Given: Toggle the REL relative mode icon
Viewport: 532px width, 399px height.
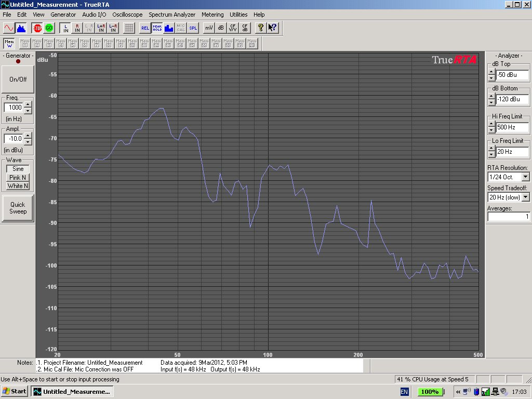Looking at the screenshot, I should [x=145, y=28].
